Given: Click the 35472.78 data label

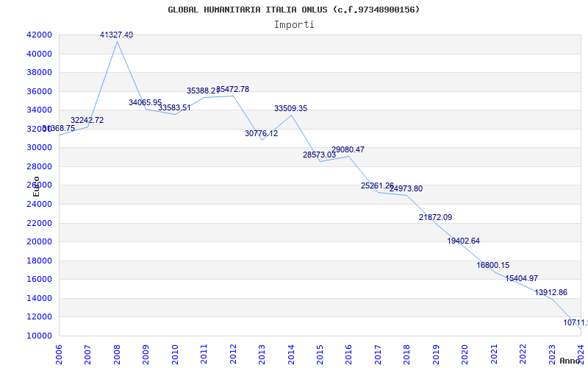Looking at the screenshot, I should pos(232,89).
